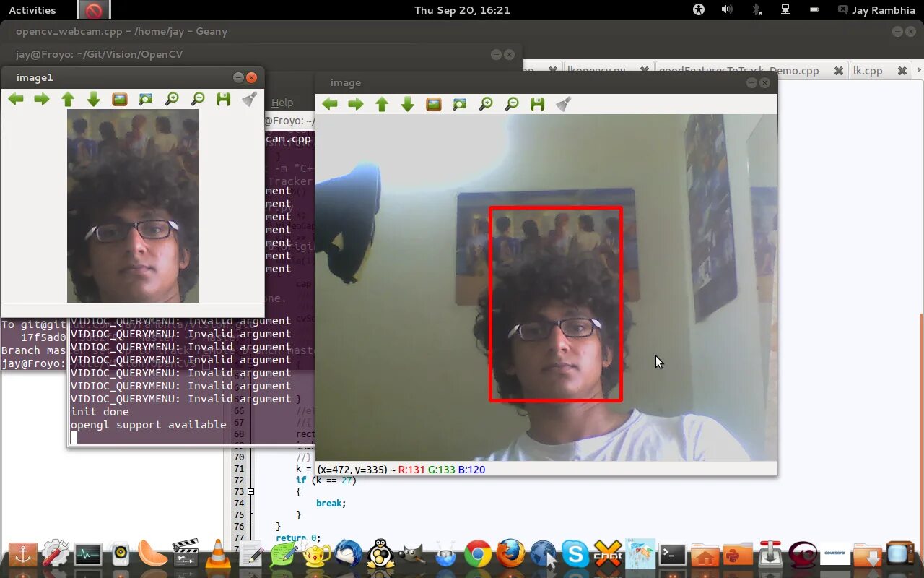Screen dimensions: 924x578
Task: Open Downloads folder in the dock
Action: coord(867,554)
